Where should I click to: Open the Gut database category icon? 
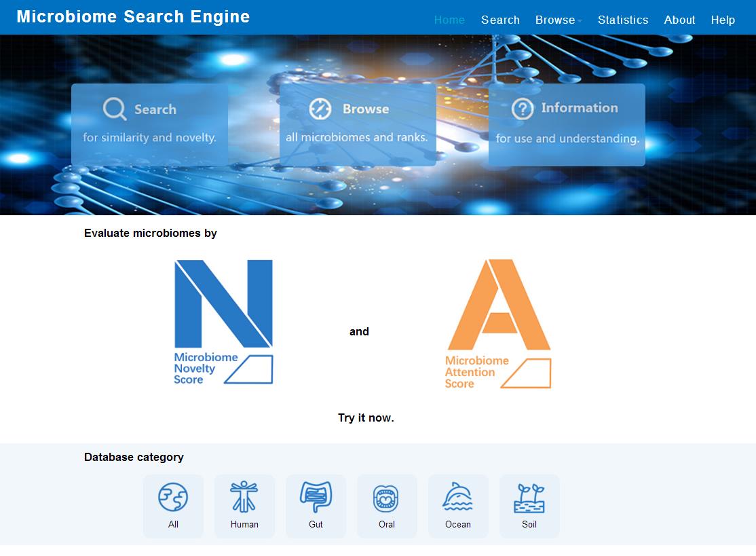(316, 498)
